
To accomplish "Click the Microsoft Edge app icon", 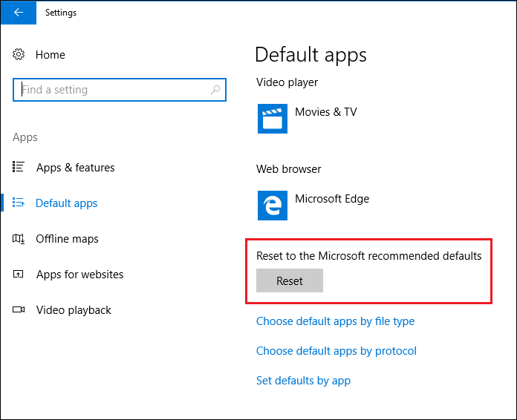I will click(273, 206).
